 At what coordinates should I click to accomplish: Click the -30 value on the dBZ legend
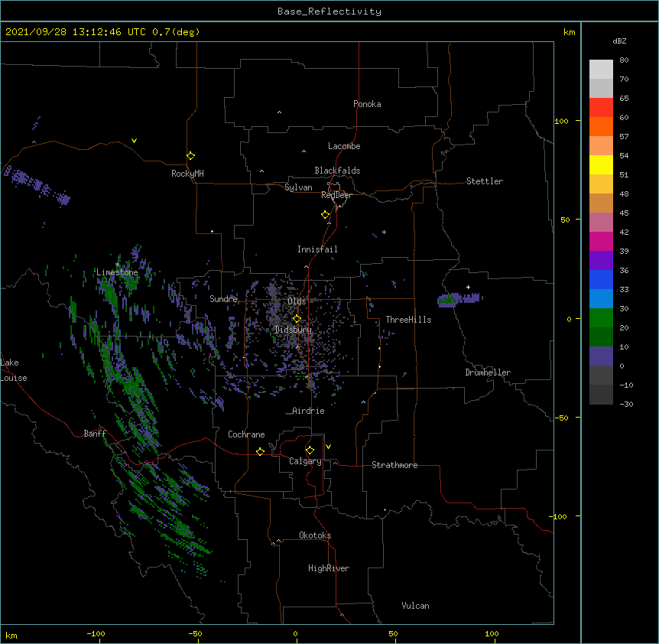coord(626,404)
